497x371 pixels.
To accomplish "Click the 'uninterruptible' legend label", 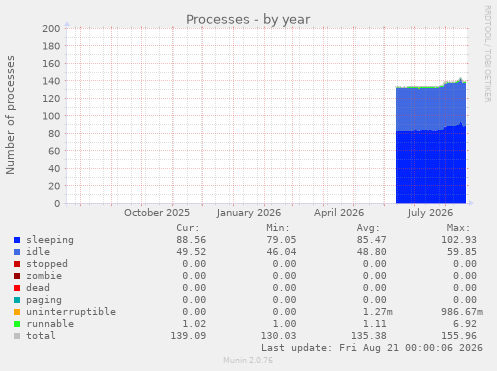I will (71, 312).
